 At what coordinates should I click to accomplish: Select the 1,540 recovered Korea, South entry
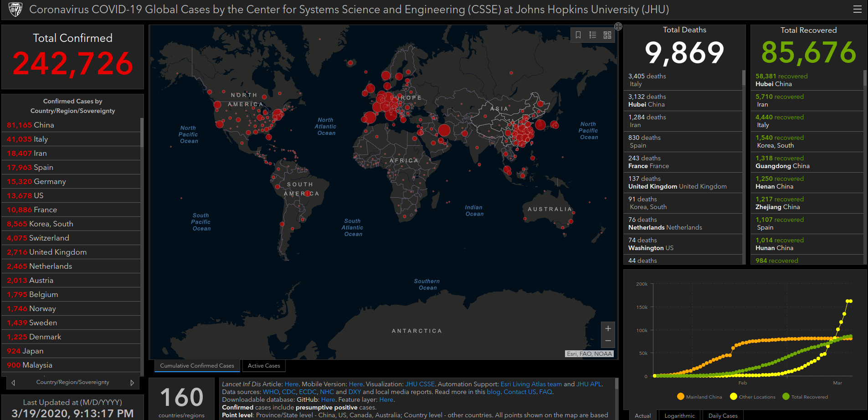(807, 141)
